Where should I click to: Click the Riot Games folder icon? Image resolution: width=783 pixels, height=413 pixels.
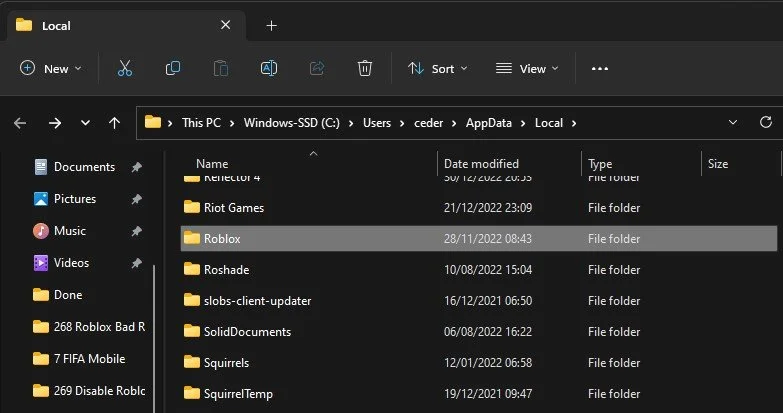[x=192, y=207]
